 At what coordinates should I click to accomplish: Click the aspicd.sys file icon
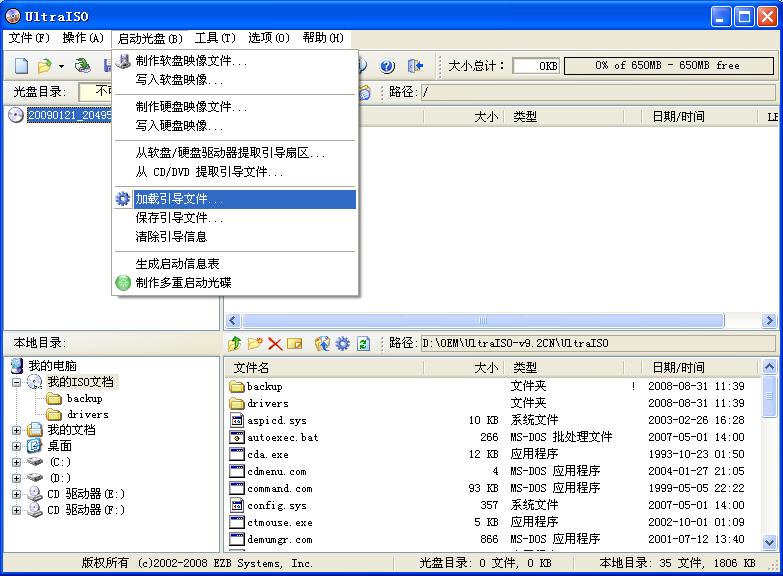tap(236, 421)
